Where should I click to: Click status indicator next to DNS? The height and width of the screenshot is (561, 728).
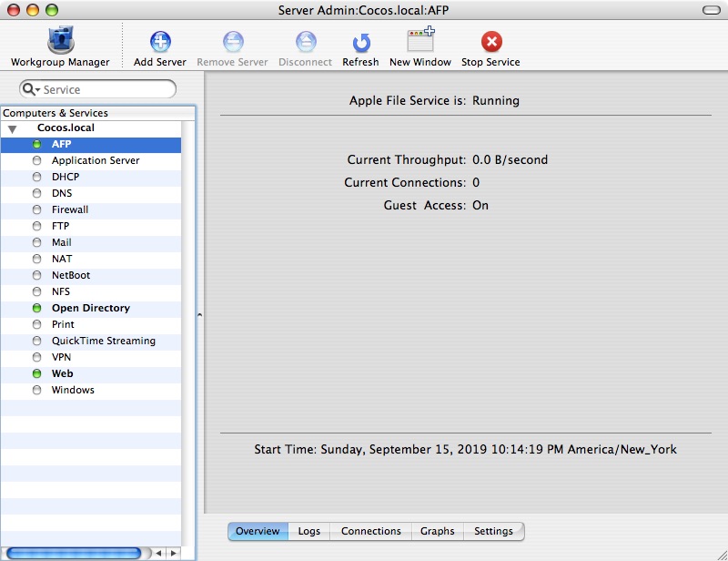[36, 193]
